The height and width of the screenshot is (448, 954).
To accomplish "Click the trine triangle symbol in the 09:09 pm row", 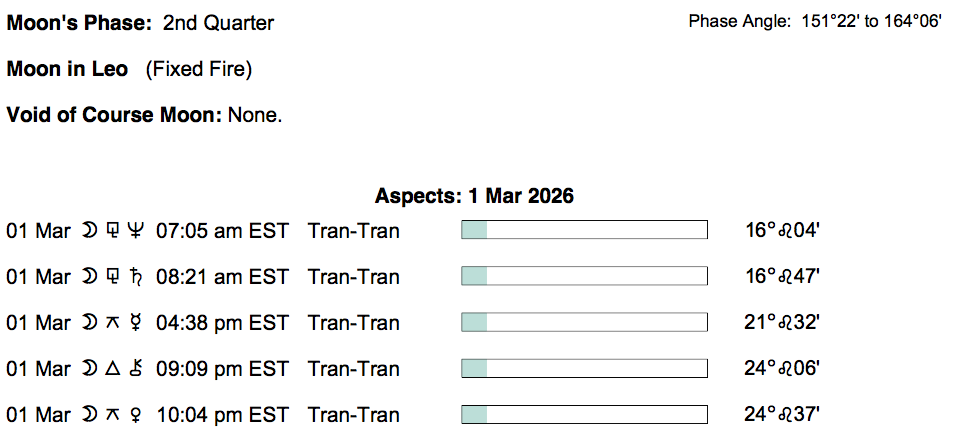I will pos(112,369).
